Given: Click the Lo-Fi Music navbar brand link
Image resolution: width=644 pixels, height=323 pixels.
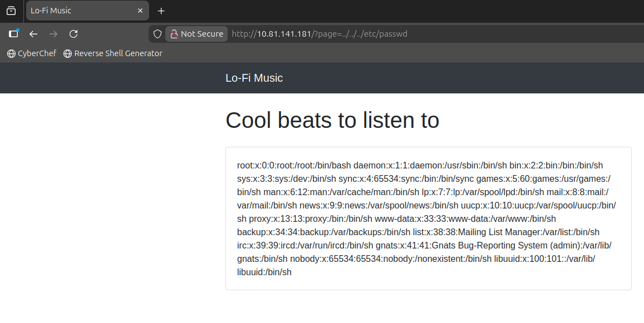Looking at the screenshot, I should click(x=254, y=78).
